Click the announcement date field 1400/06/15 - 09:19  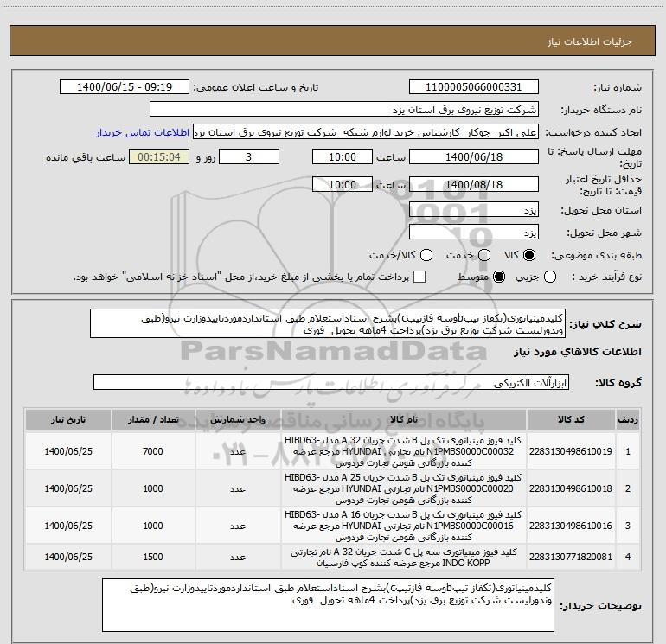125,87
